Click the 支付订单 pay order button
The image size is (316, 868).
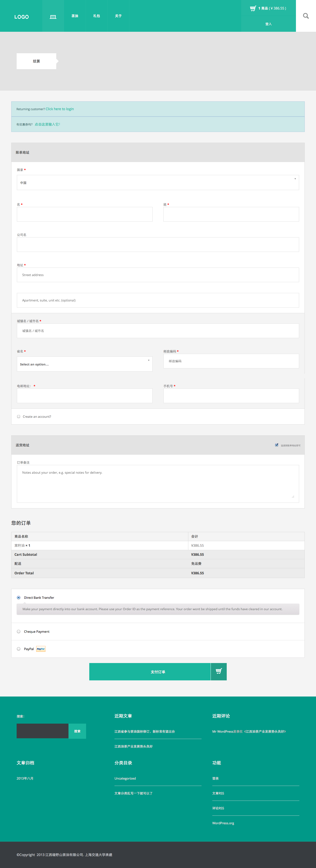pos(150,672)
